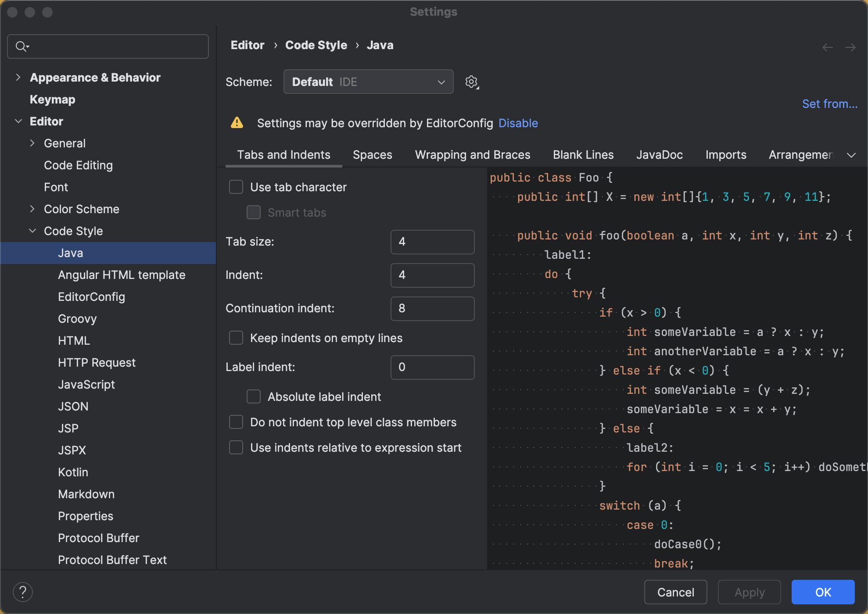Apply settings with the OK button
The width and height of the screenshot is (868, 614).
823,592
